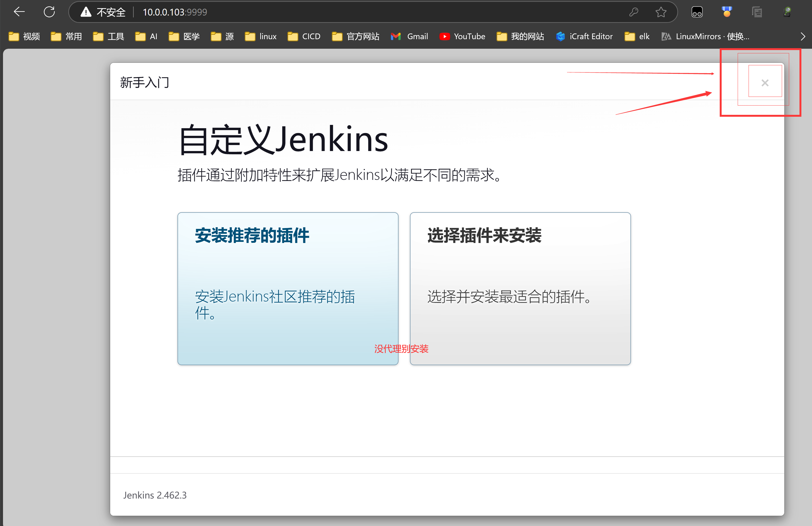Open the medal rewards icon in toolbar
The width and height of the screenshot is (812, 526).
pyautogui.click(x=727, y=12)
